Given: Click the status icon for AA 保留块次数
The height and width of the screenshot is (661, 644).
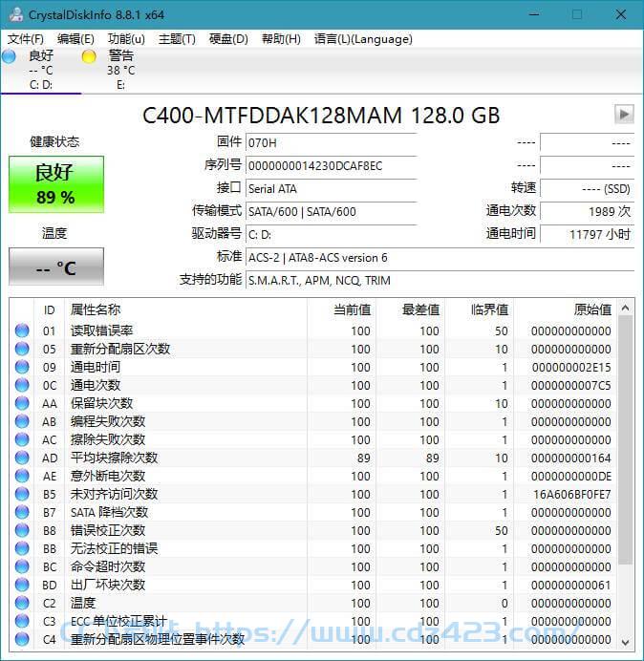Looking at the screenshot, I should point(22,403).
